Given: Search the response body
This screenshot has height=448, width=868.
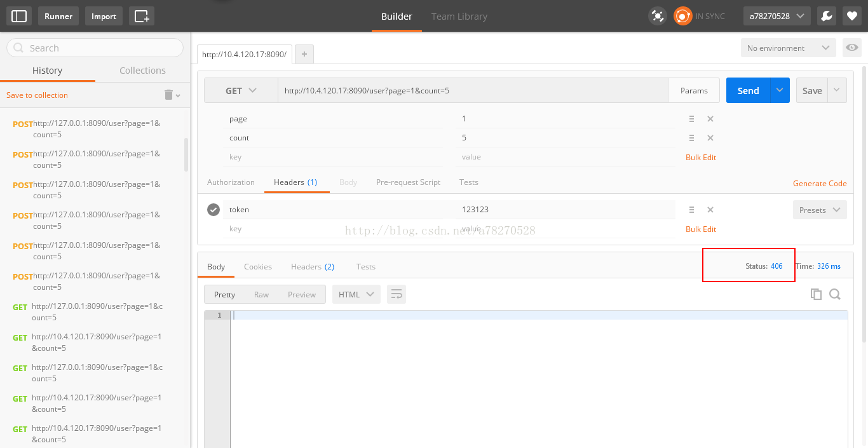Looking at the screenshot, I should pos(835,294).
